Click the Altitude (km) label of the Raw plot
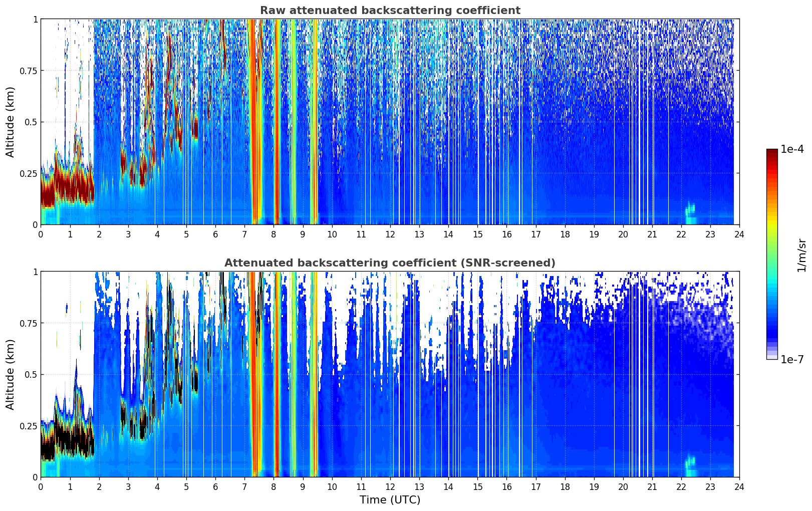 point(11,122)
